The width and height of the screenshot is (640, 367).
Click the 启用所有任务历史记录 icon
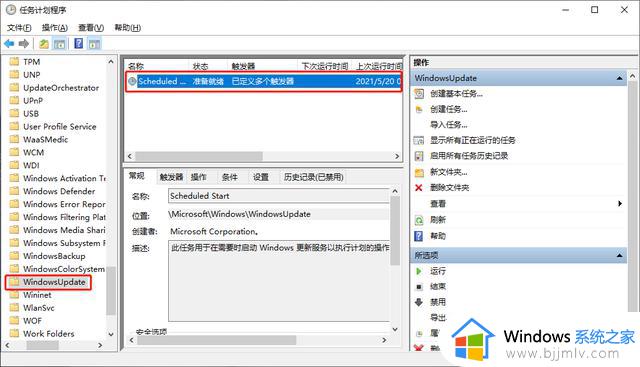pos(419,156)
